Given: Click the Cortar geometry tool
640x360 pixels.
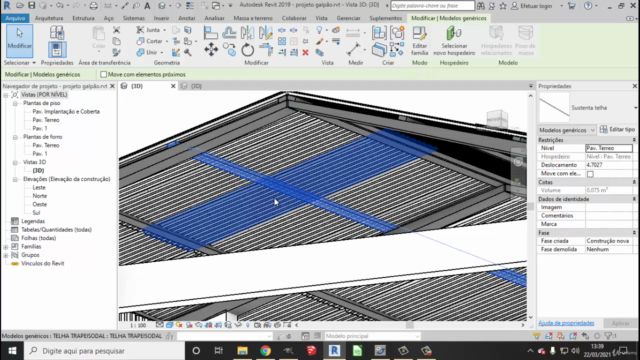Looking at the screenshot, I should 151,41.
